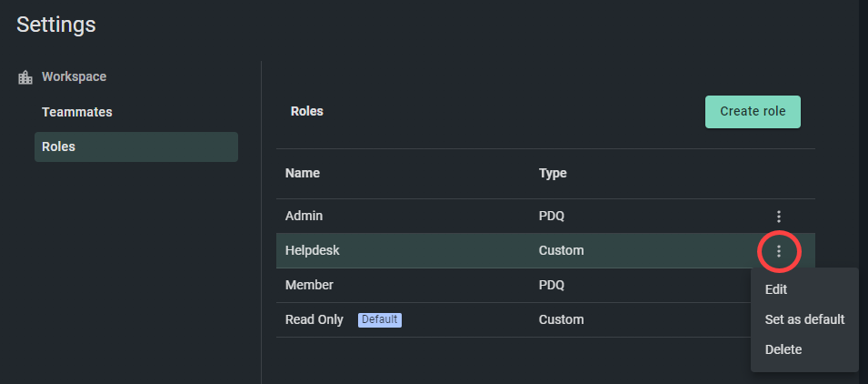Screen dimensions: 868x384
Task: Click the PDQ type for Admin
Action: (x=552, y=216)
